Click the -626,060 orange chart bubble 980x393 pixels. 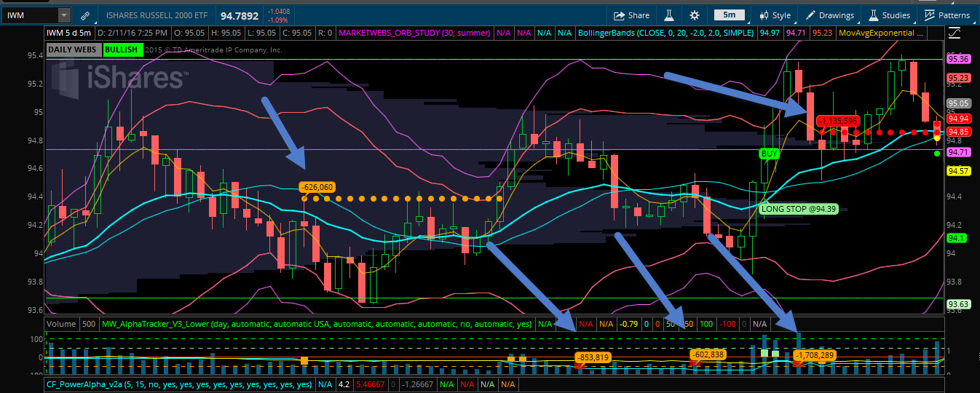(317, 187)
